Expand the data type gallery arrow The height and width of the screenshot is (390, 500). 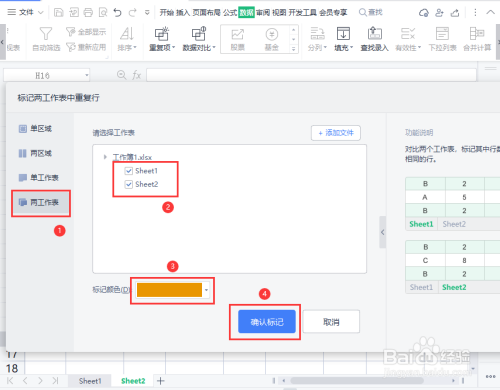click(294, 49)
